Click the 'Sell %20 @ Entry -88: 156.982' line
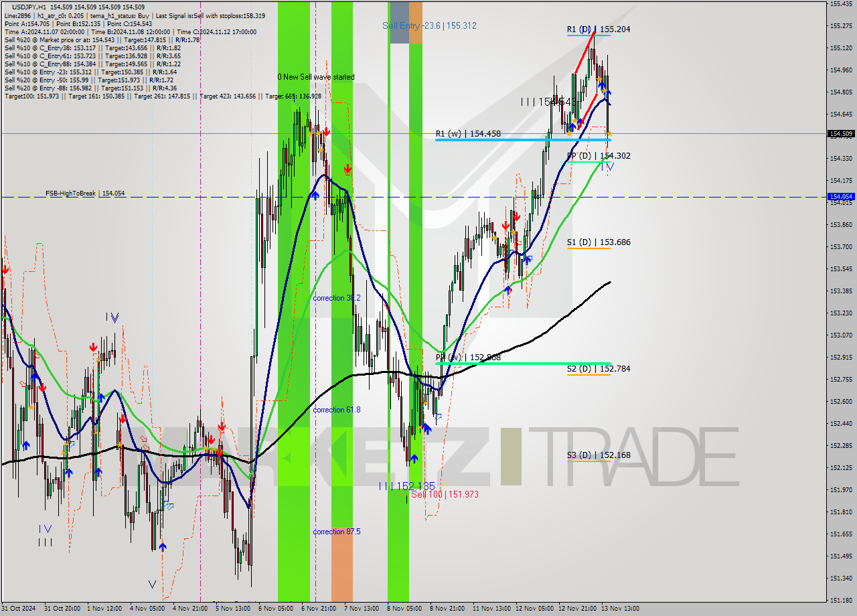 (x=90, y=88)
